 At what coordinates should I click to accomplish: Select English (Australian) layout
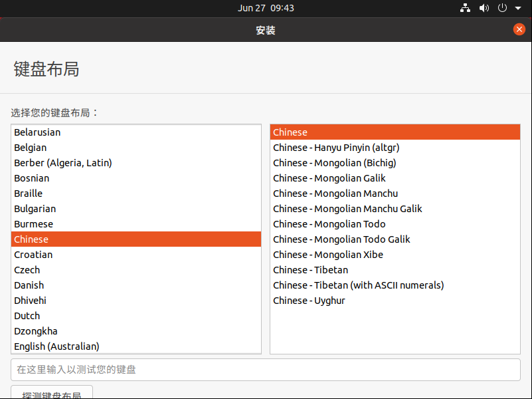pyautogui.click(x=56, y=346)
